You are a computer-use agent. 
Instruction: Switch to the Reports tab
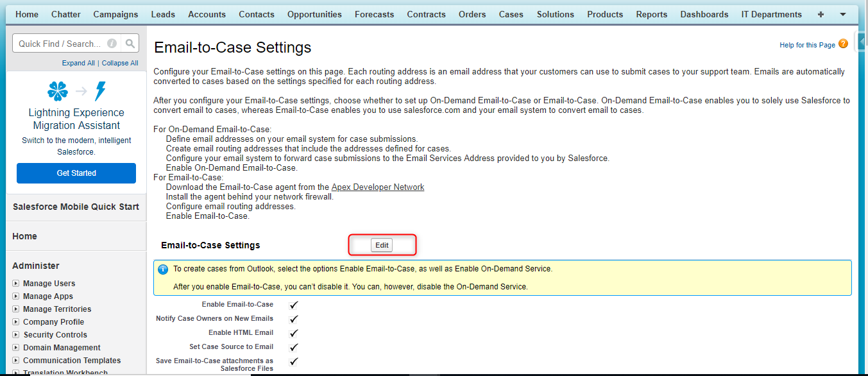click(x=652, y=14)
